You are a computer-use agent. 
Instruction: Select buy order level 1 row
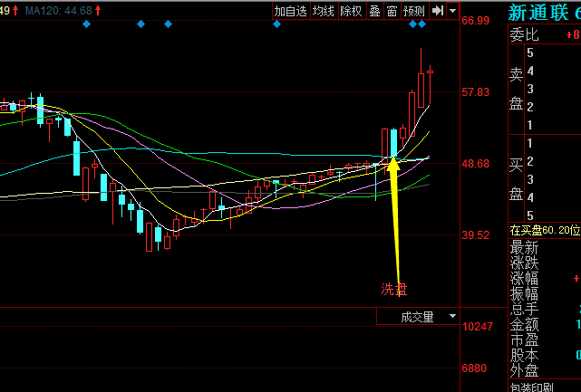pos(554,143)
